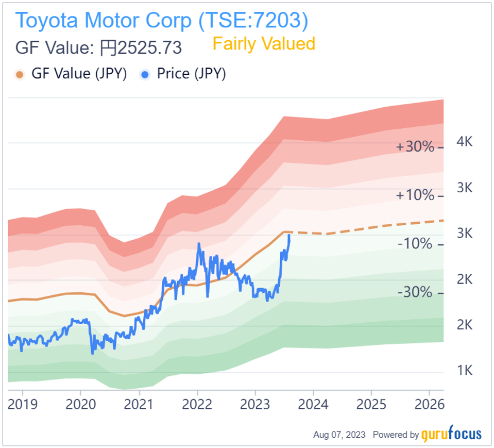The width and height of the screenshot is (494, 448).
Task: Open the Toyota Motor Corp title link
Action: tap(162, 20)
